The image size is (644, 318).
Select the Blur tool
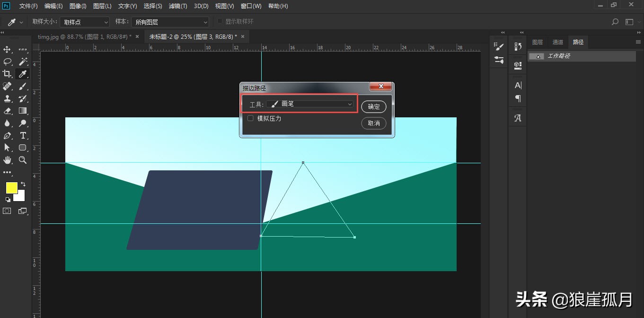(x=7, y=123)
